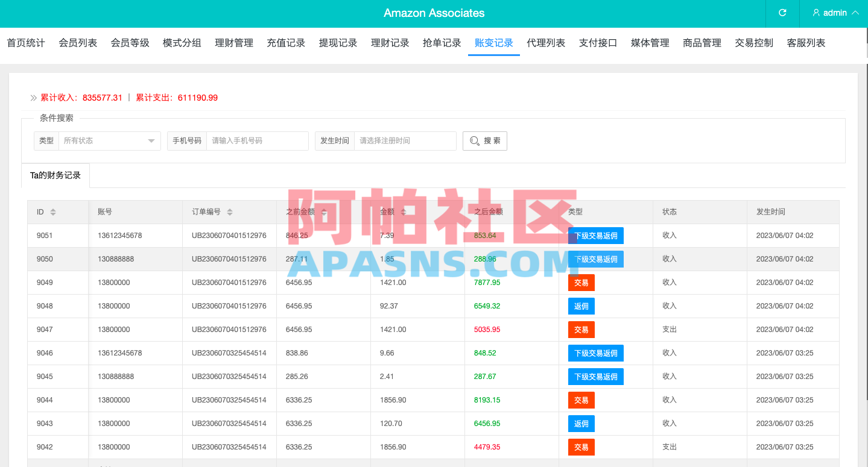This screenshot has width=868, height=467.
Task: Open the admin user menu
Action: click(x=835, y=13)
